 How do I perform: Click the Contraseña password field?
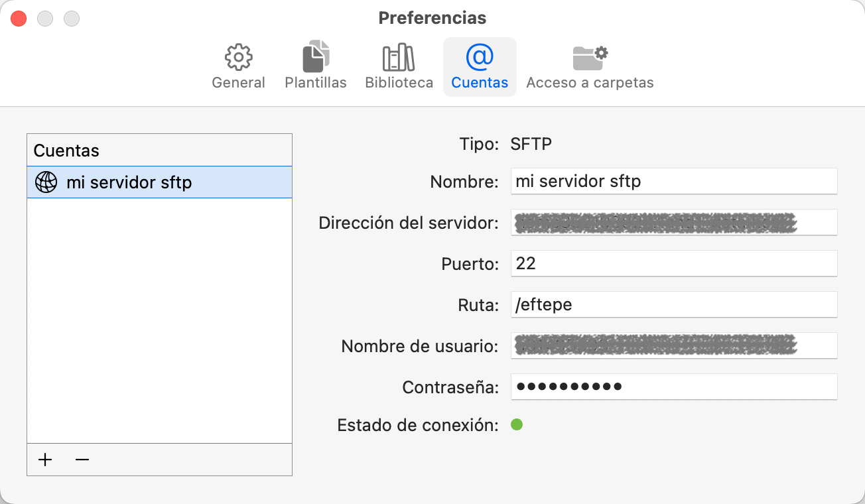tap(674, 387)
